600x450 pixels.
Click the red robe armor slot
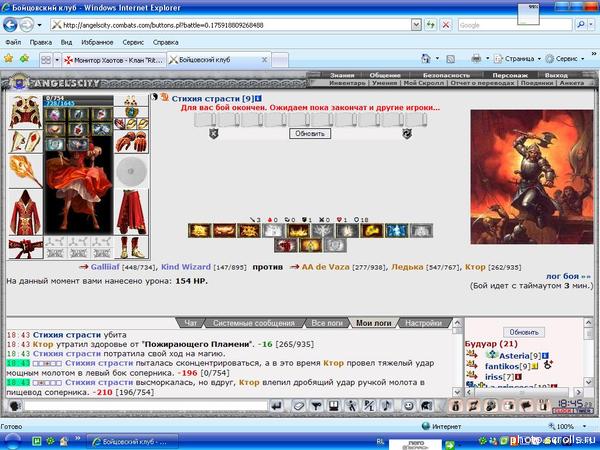(x=26, y=211)
